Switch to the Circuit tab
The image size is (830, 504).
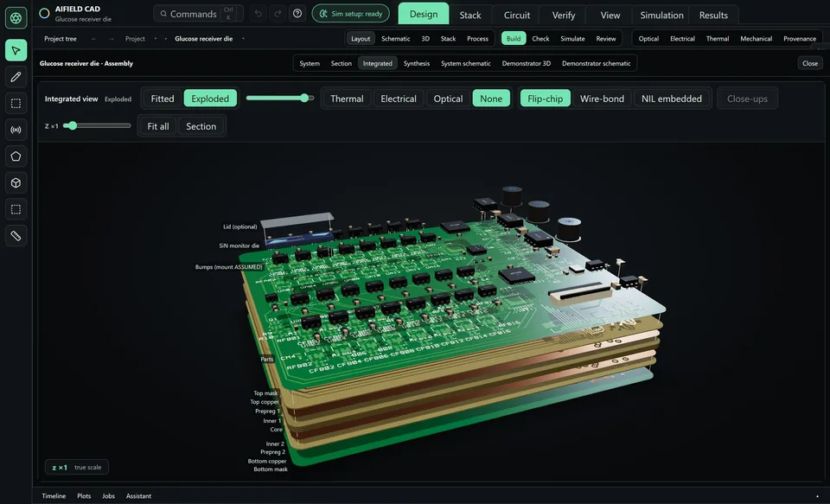517,16
